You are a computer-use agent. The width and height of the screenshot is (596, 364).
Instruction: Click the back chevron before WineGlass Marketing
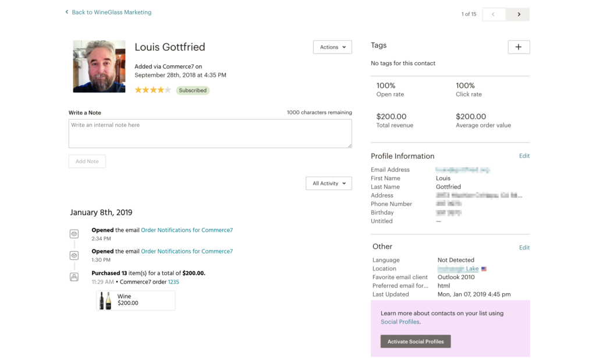(66, 12)
